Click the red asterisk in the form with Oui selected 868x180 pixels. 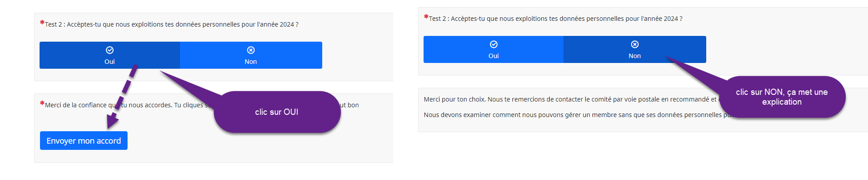click(42, 23)
